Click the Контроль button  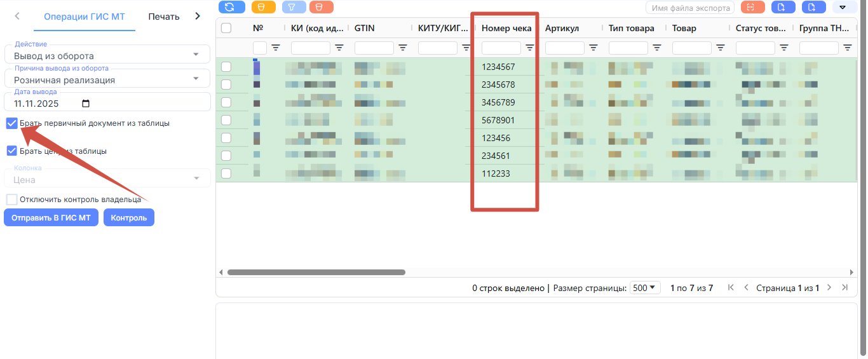point(128,217)
